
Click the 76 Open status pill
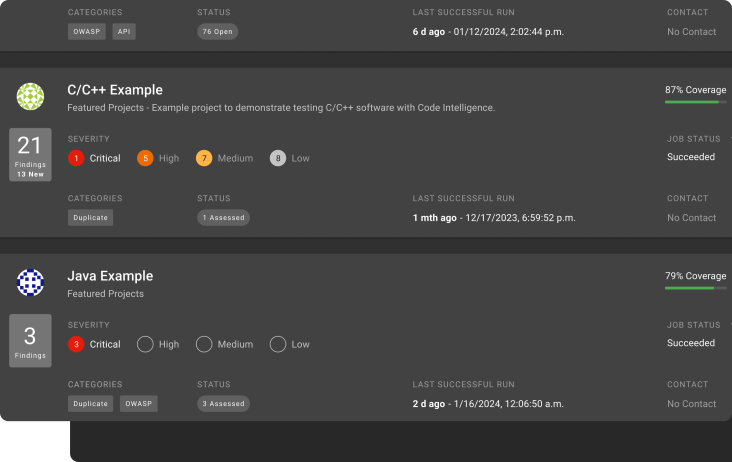point(217,31)
